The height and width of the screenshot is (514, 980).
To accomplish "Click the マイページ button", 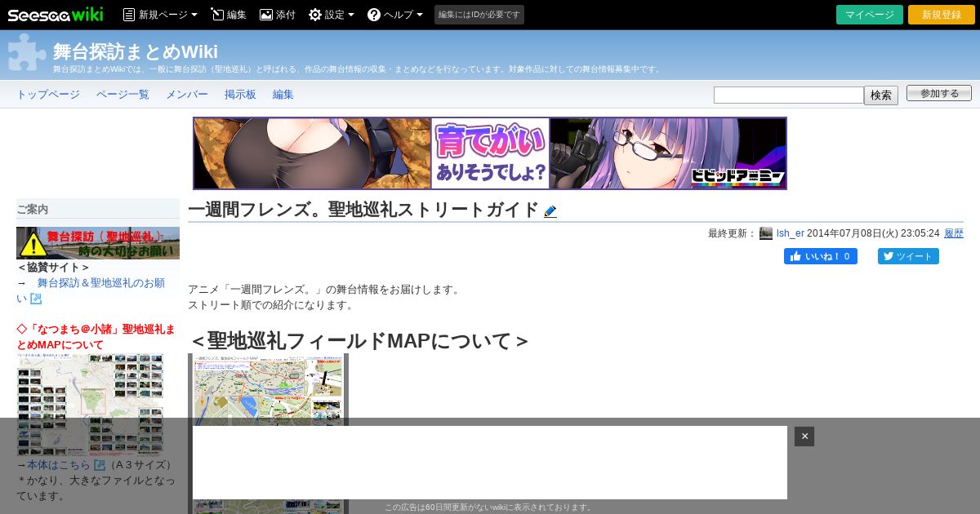I will (x=870, y=15).
